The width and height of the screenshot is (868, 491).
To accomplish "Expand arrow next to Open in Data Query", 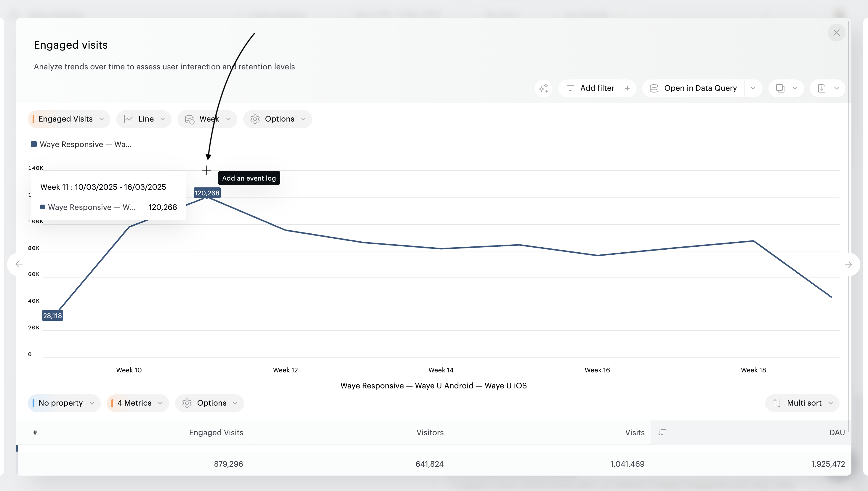I will coord(753,88).
